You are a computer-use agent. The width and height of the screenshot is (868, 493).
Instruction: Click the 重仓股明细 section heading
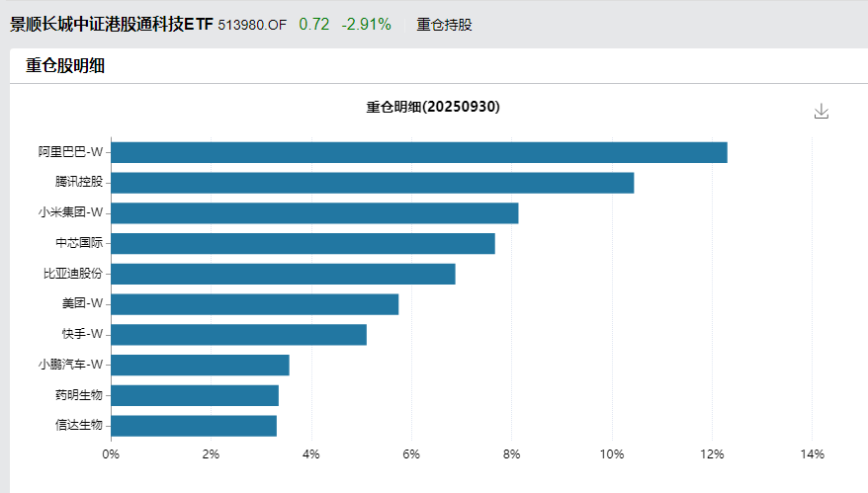[x=65, y=66]
